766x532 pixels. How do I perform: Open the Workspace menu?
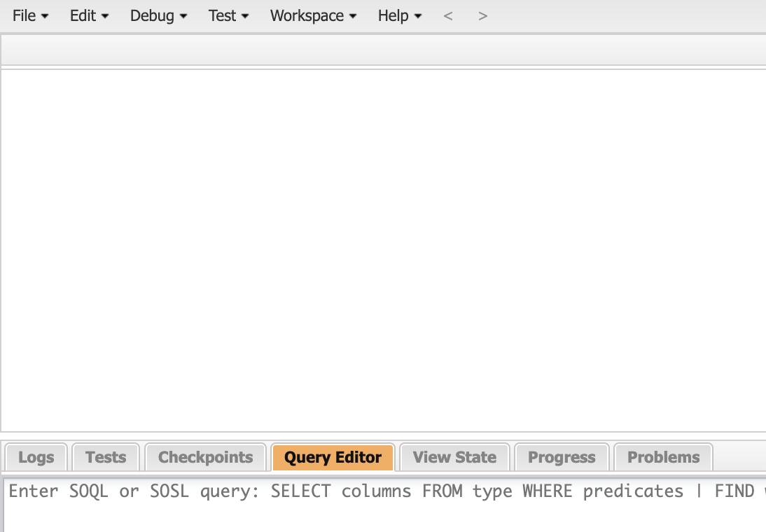pyautogui.click(x=313, y=15)
